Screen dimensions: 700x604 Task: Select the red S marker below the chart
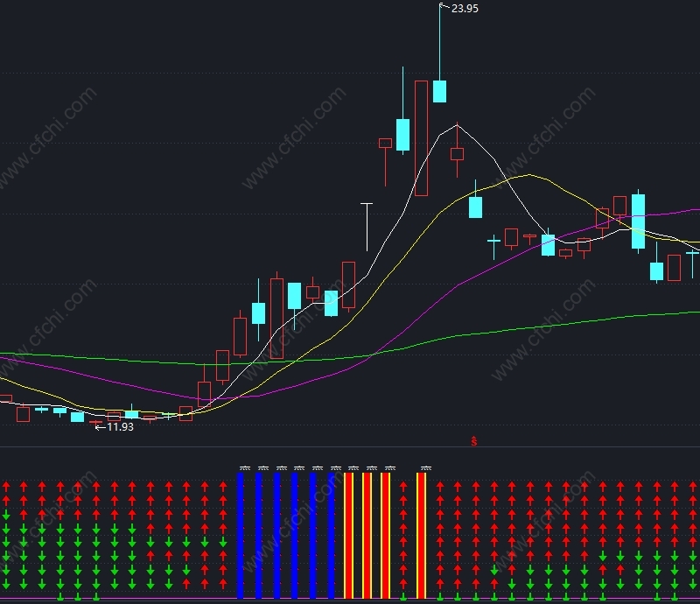click(x=474, y=441)
